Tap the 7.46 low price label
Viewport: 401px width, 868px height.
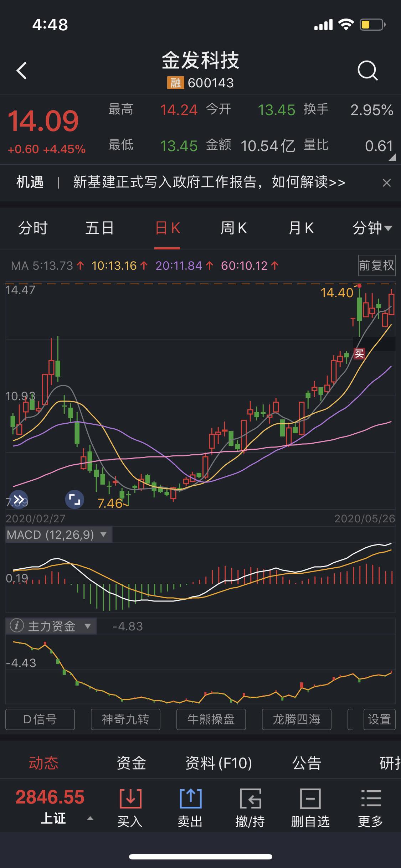(110, 503)
